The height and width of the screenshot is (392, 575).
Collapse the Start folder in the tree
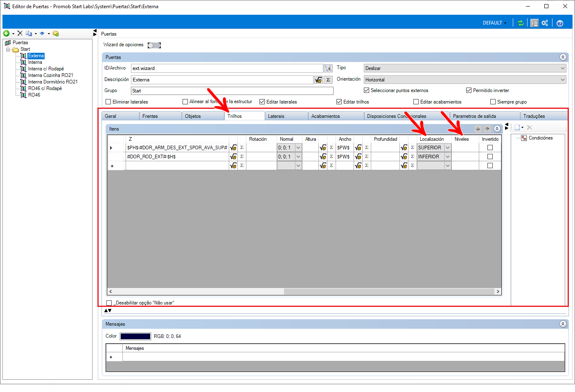click(8, 50)
